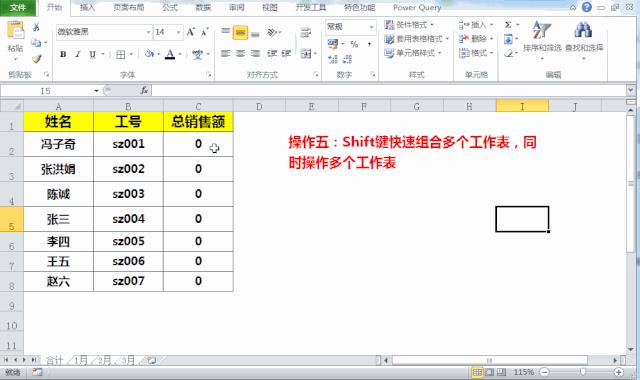Open the font name dropdown
The width and height of the screenshot is (640, 380).
[149, 32]
